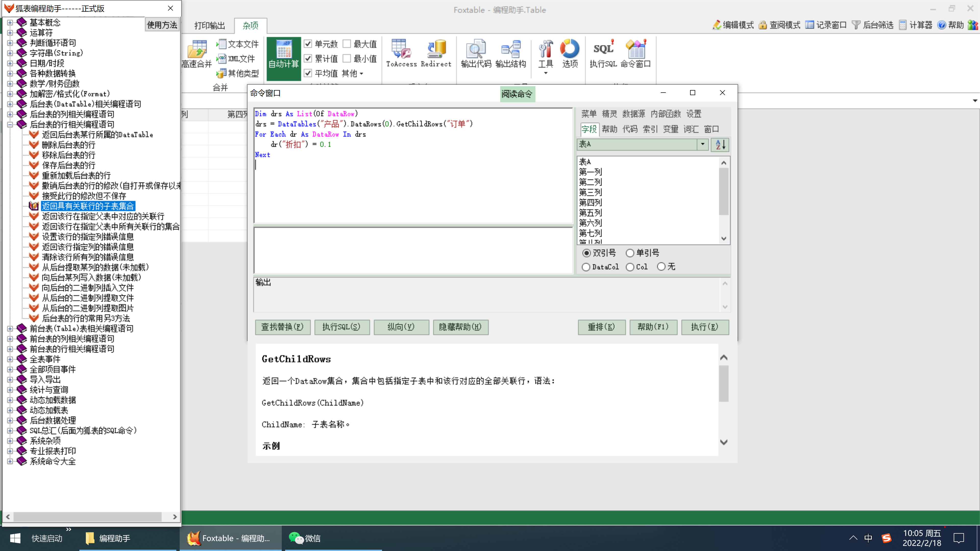Select the 双引号 radio button
The image size is (980, 551).
coord(586,253)
